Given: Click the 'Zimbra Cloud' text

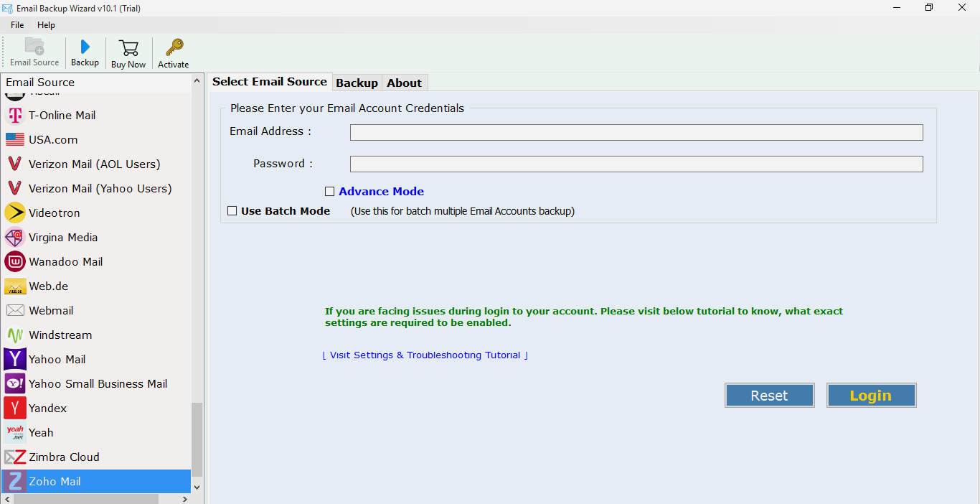Looking at the screenshot, I should click(65, 457).
